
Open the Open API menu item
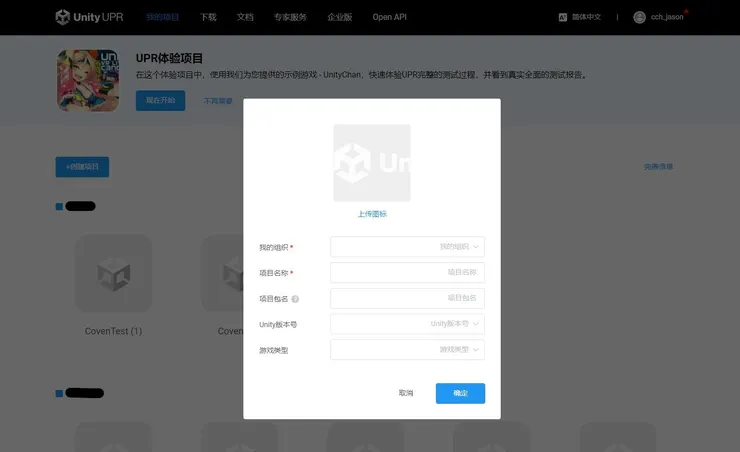[389, 17]
